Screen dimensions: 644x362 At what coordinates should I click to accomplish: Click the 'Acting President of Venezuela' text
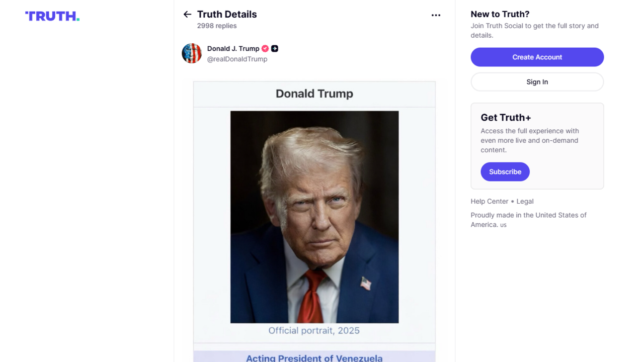(x=314, y=358)
